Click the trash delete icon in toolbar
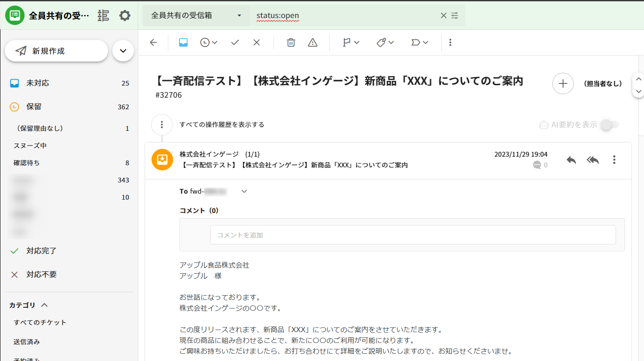The image size is (644, 361). click(291, 43)
